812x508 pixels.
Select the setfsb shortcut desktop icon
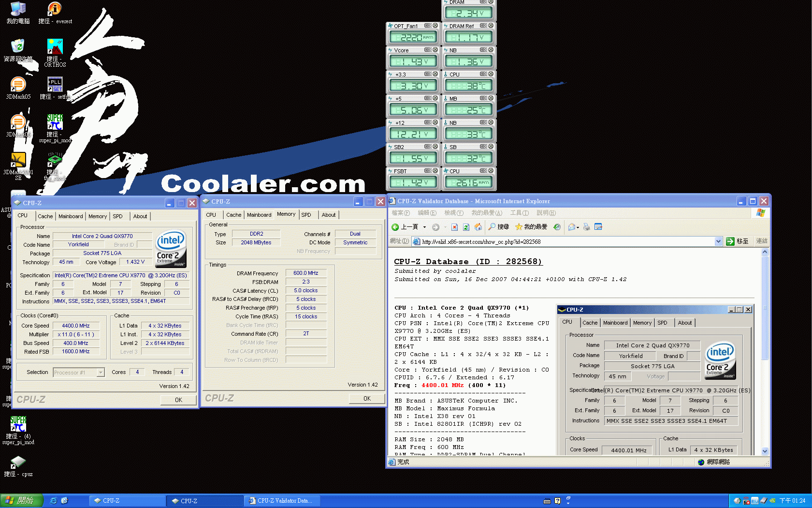[55, 89]
